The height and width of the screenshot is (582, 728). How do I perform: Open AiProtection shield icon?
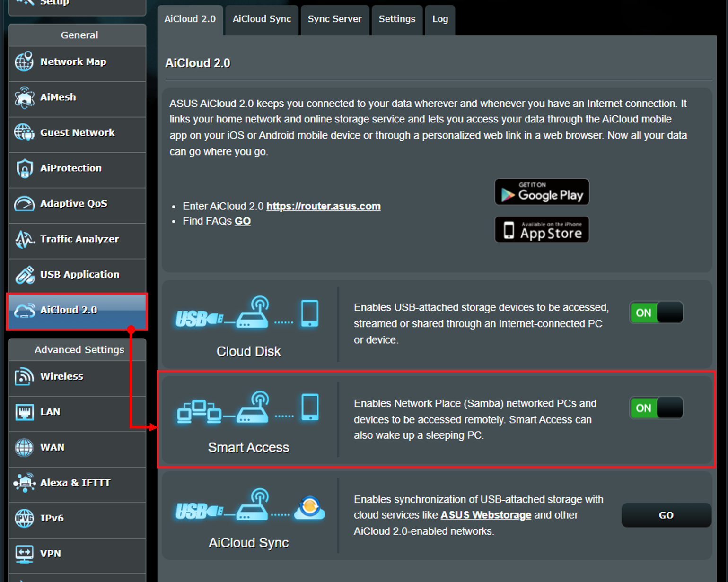coord(24,168)
